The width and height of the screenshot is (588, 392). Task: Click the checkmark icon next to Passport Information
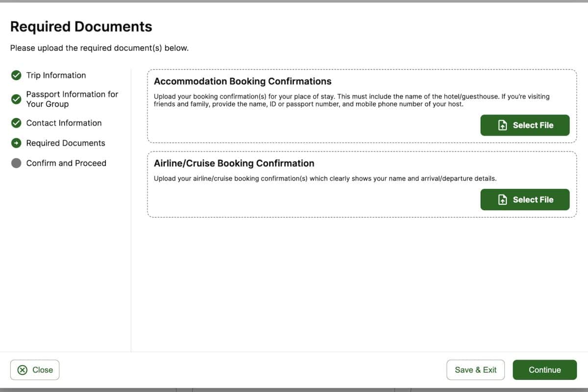(16, 99)
